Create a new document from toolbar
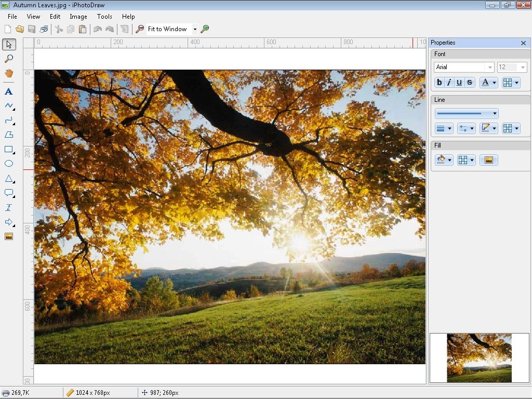The image size is (532, 399). coord(7,29)
